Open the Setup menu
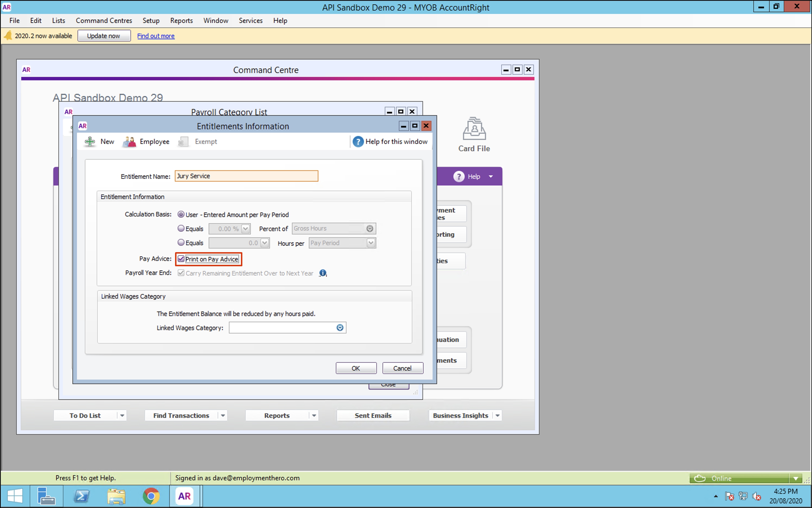This screenshot has height=508, width=812. [151, 21]
